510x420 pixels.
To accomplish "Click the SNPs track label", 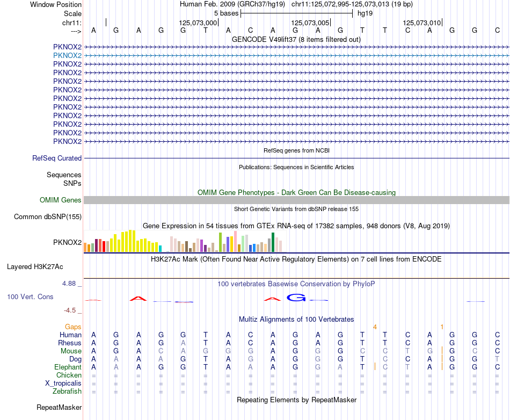I will (x=72, y=184).
